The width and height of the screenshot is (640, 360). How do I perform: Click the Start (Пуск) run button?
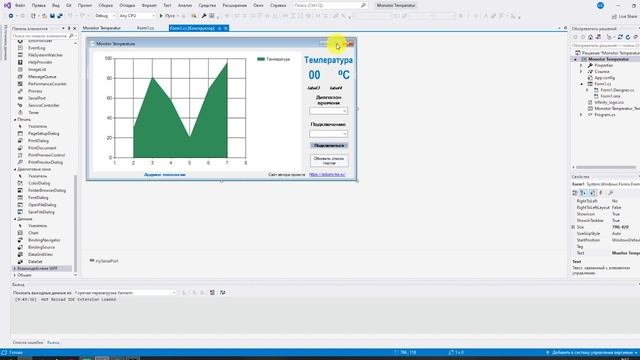(167, 16)
